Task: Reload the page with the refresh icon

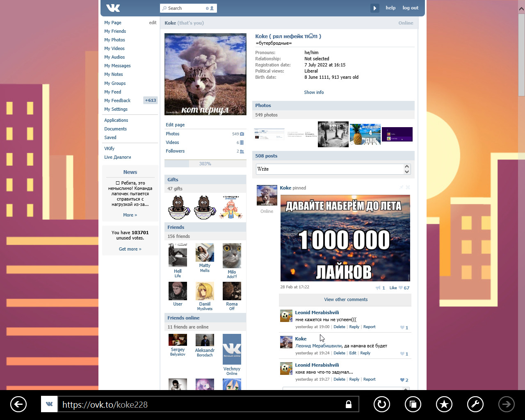Action: tap(381, 404)
